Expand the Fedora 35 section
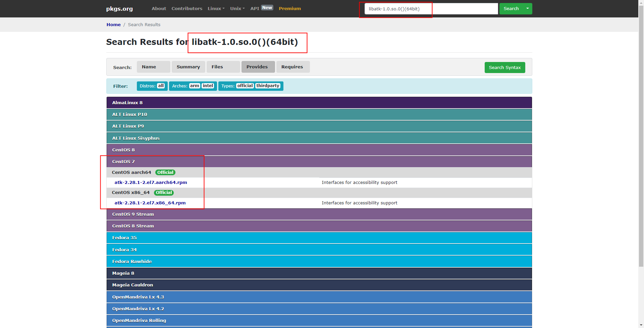This screenshot has height=328, width=644. pos(319,238)
